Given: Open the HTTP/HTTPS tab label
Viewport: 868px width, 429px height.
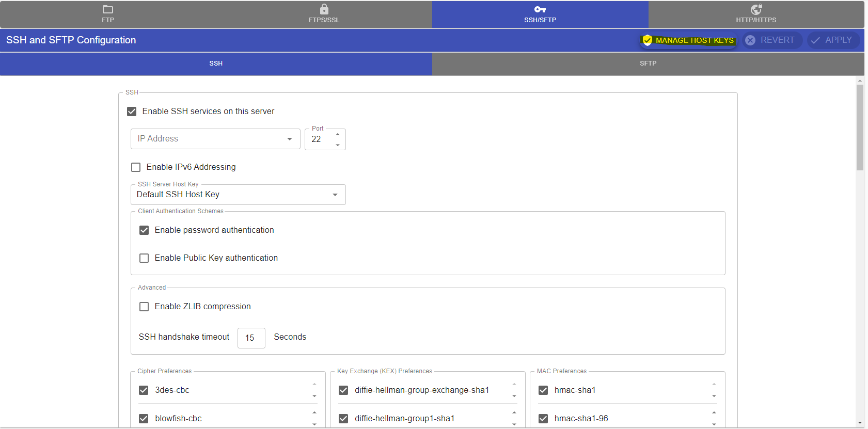Looking at the screenshot, I should click(756, 20).
